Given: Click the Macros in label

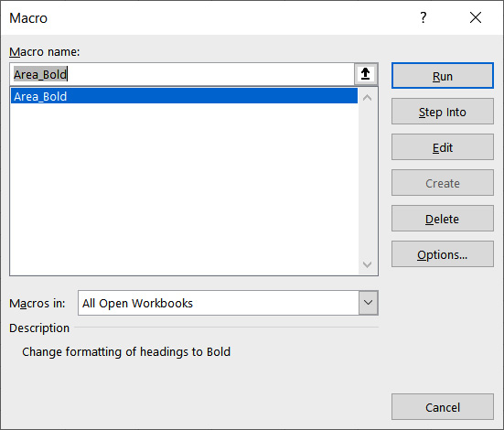Looking at the screenshot, I should click(38, 303).
